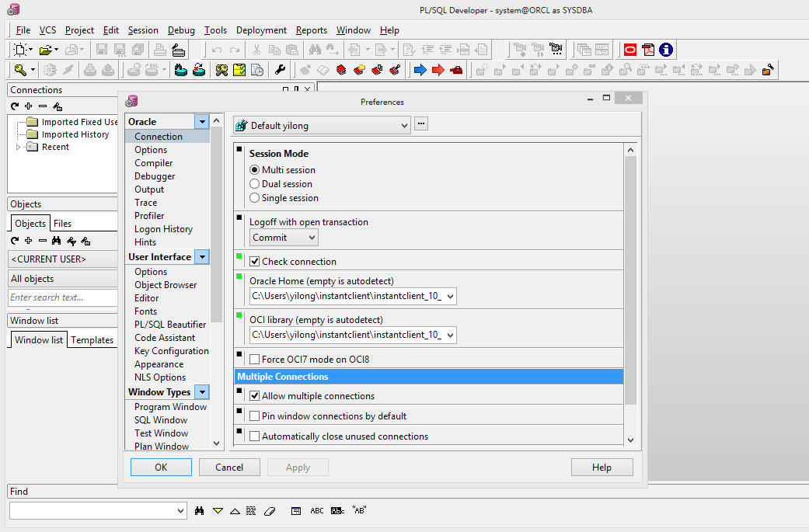
Task: Click the Enter search text field
Action: (x=61, y=297)
